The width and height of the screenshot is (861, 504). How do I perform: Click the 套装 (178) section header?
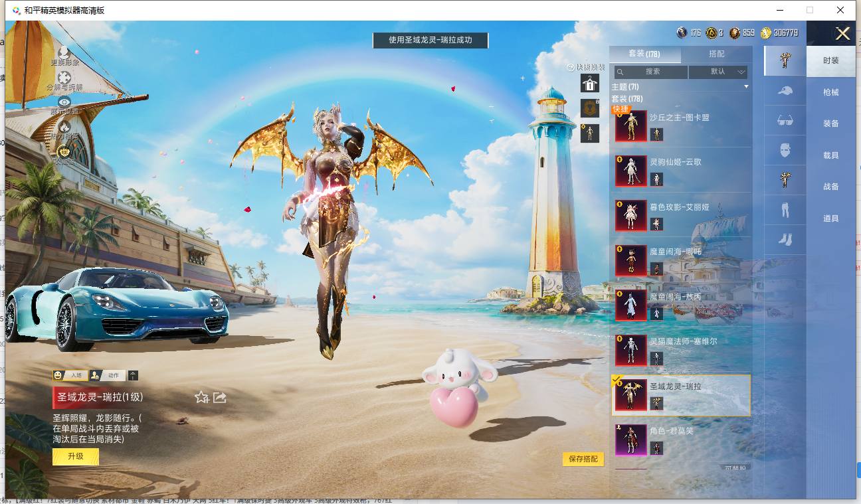point(626,99)
